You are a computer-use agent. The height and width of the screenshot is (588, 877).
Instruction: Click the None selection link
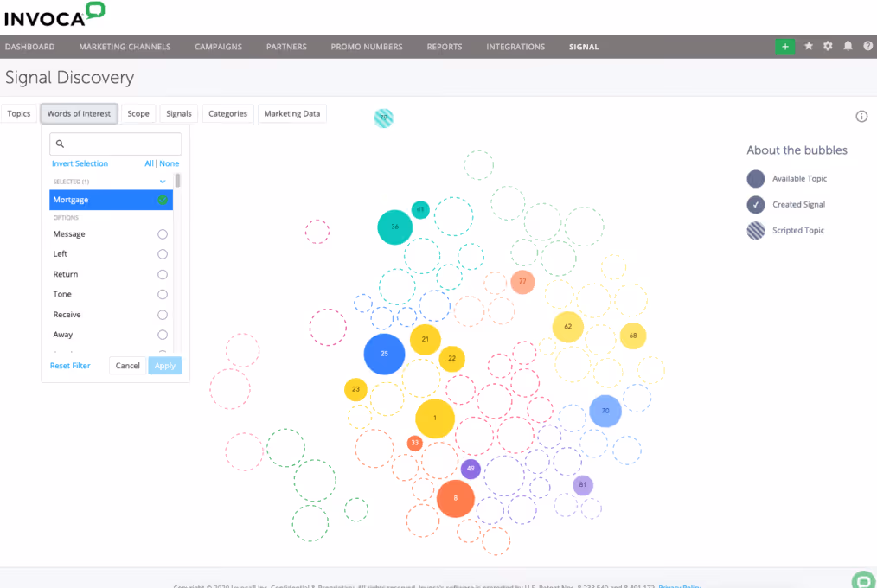tap(169, 163)
